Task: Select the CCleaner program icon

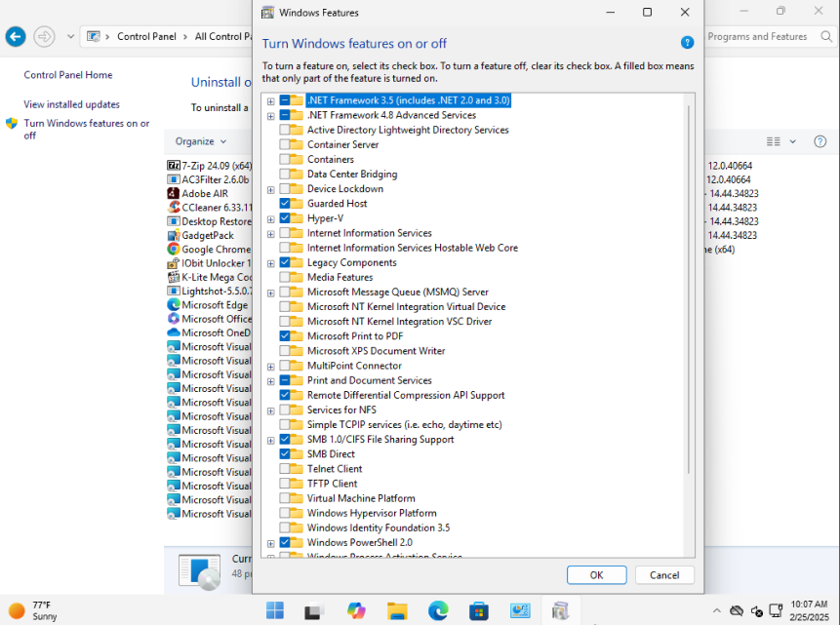Action: [173, 208]
